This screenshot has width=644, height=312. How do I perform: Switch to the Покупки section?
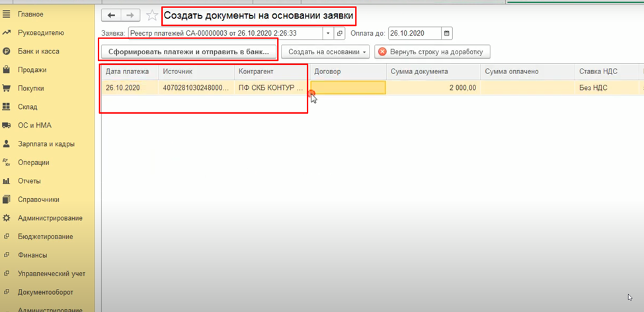coord(31,89)
